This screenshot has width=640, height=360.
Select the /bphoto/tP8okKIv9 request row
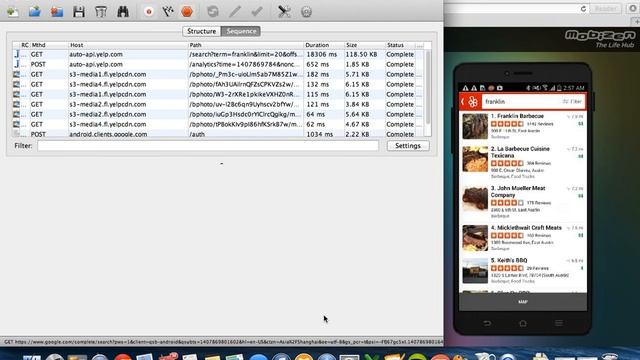pos(218,124)
